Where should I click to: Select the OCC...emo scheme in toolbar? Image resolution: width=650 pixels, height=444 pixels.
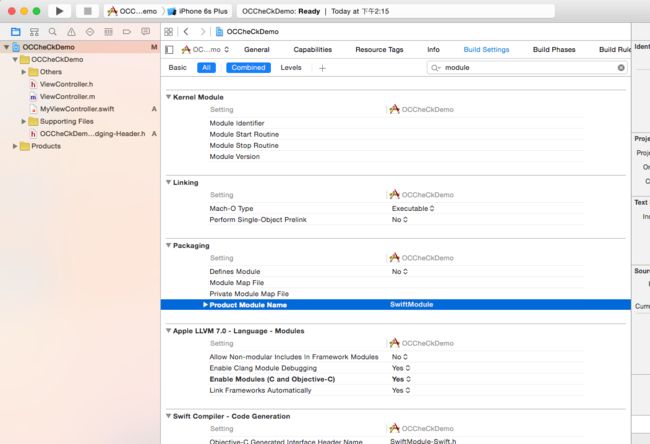click(x=132, y=11)
